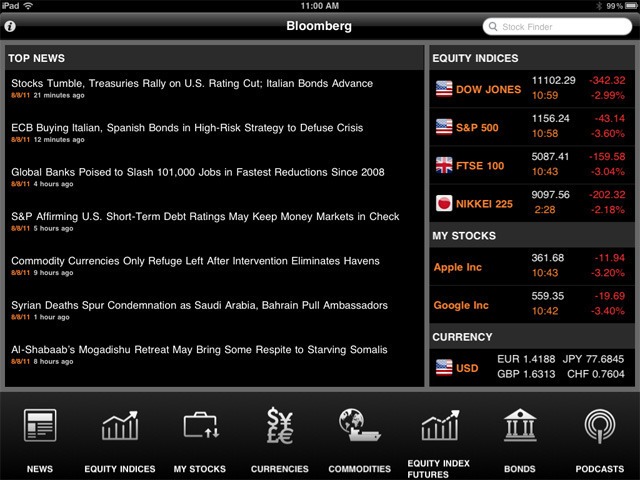The width and height of the screenshot is (640, 480).
Task: View FTSE 100 index details
Action: 531,165
